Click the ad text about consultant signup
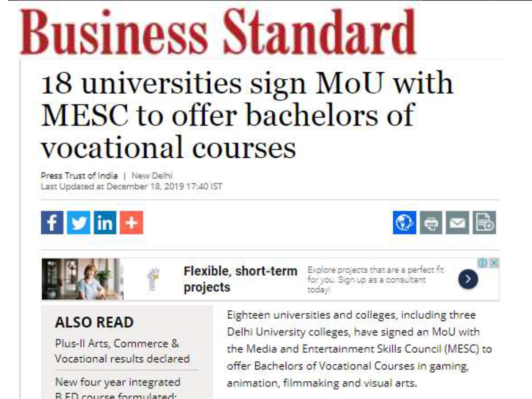 pyautogui.click(x=376, y=280)
